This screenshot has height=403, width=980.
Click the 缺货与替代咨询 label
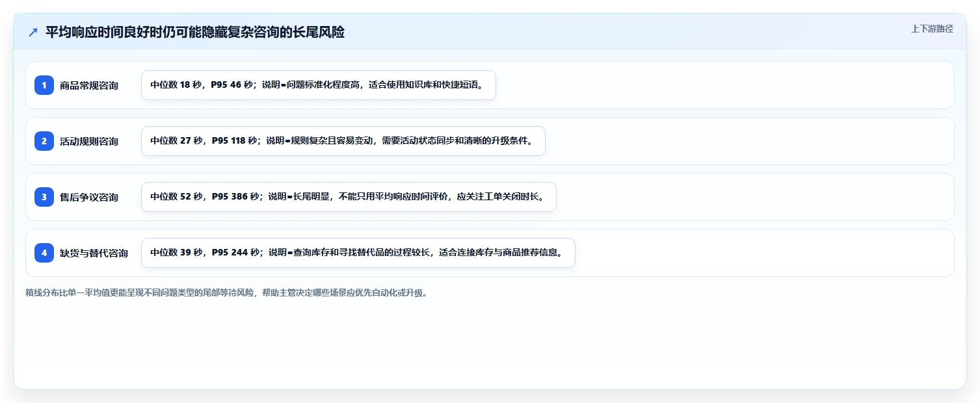click(x=94, y=253)
